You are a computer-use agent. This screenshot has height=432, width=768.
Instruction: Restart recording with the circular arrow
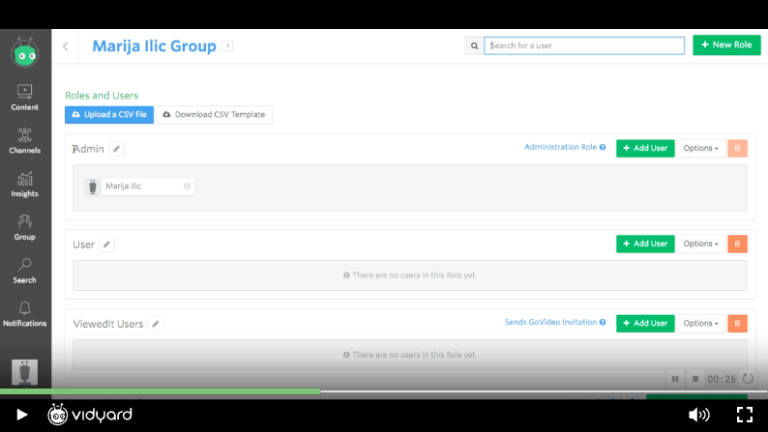pos(748,379)
